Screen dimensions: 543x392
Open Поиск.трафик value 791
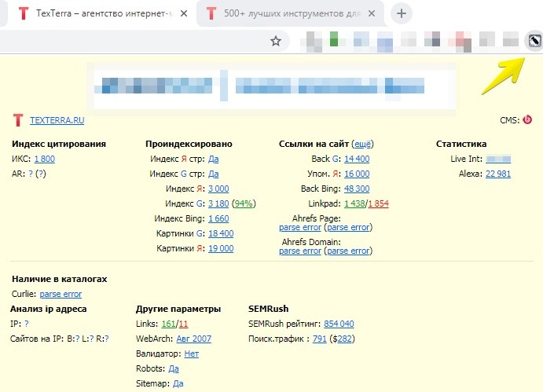point(319,339)
